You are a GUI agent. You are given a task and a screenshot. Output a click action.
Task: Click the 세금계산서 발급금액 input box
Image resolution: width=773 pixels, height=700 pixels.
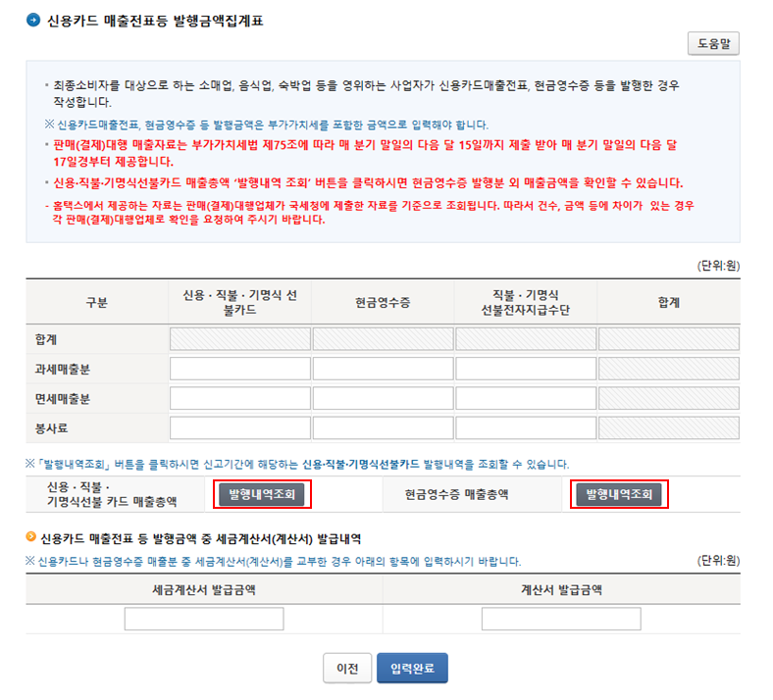[x=204, y=619]
